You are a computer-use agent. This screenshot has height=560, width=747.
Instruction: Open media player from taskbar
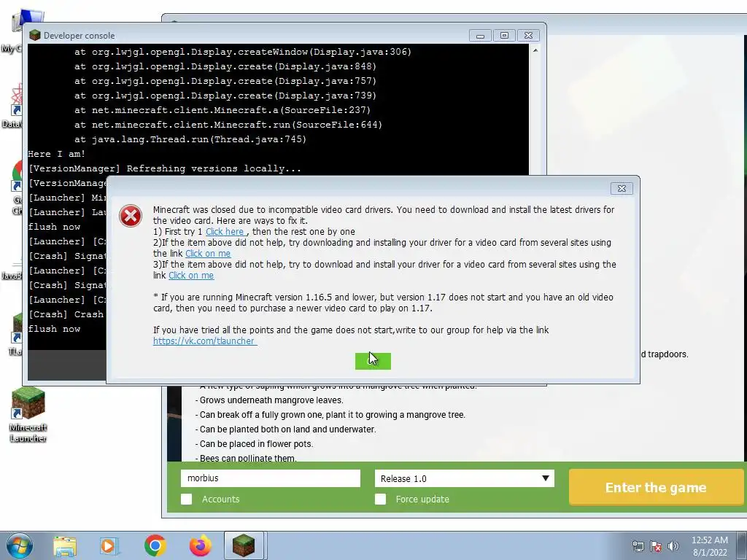coord(109,545)
